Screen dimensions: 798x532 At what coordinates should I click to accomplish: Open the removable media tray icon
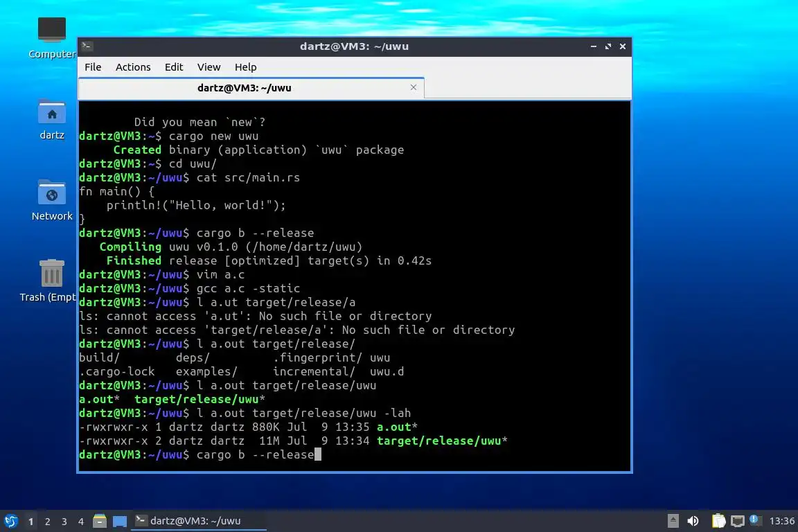click(x=673, y=521)
